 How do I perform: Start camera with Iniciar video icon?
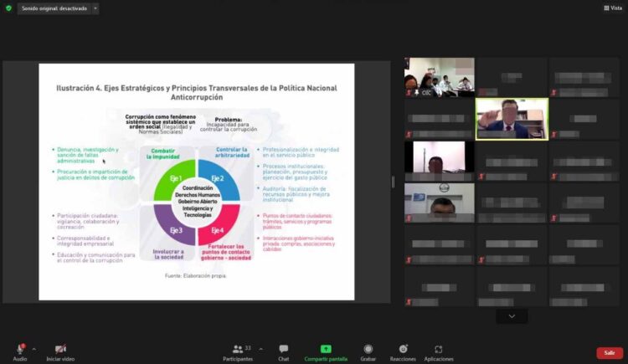[60, 349]
